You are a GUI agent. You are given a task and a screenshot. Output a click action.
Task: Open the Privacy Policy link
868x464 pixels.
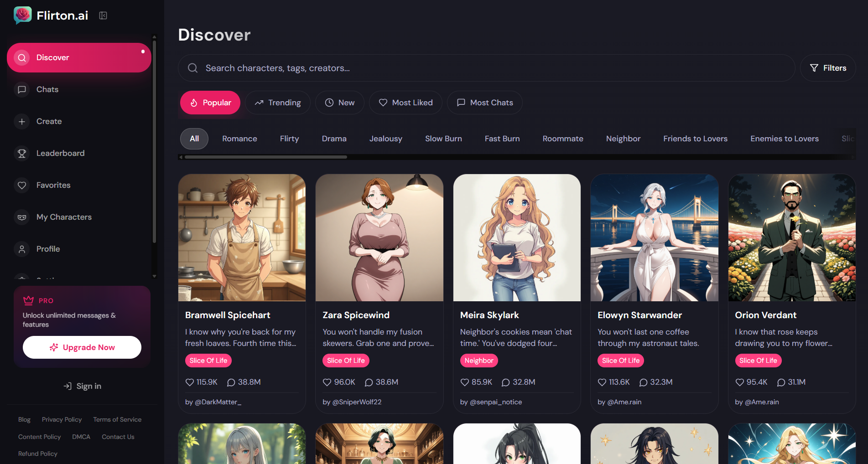tap(62, 419)
